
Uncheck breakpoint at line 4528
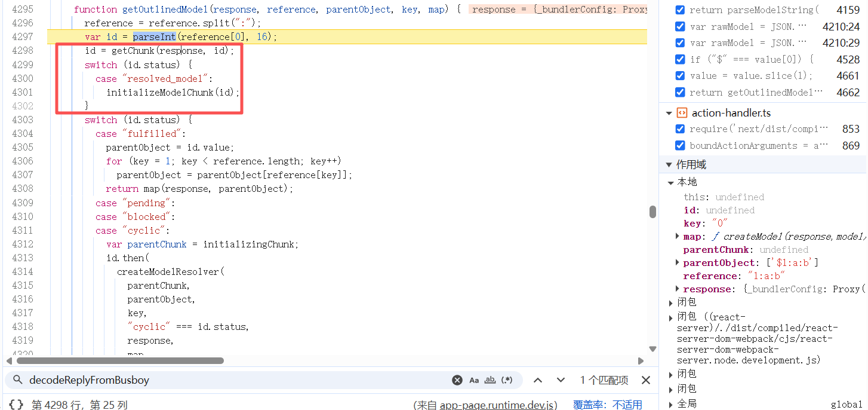[680, 59]
